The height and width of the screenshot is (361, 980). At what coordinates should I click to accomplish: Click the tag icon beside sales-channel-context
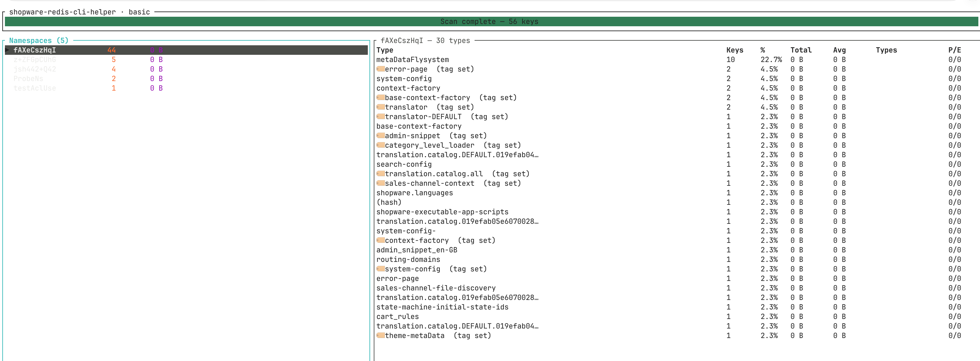(380, 183)
